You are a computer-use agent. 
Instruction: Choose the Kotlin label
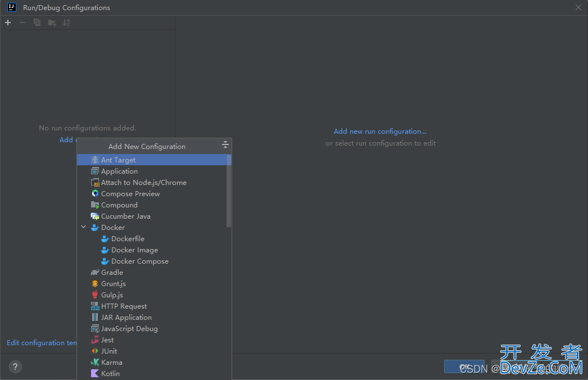click(x=110, y=374)
